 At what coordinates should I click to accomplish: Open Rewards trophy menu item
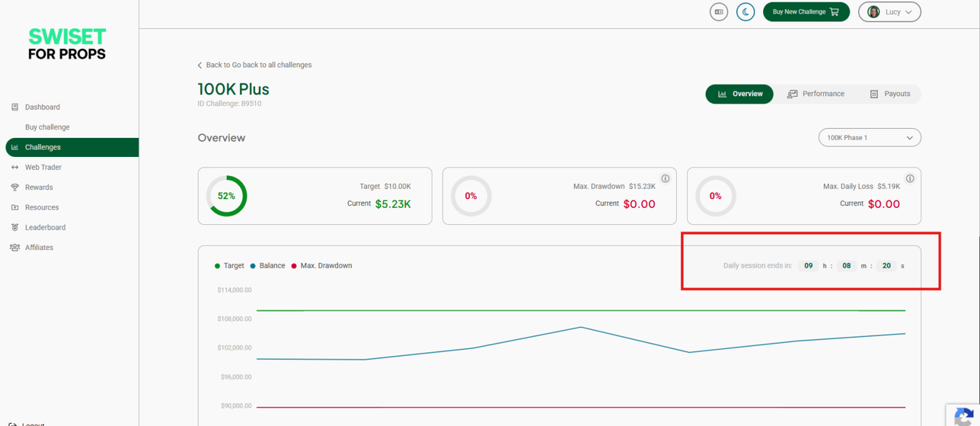[x=38, y=188]
